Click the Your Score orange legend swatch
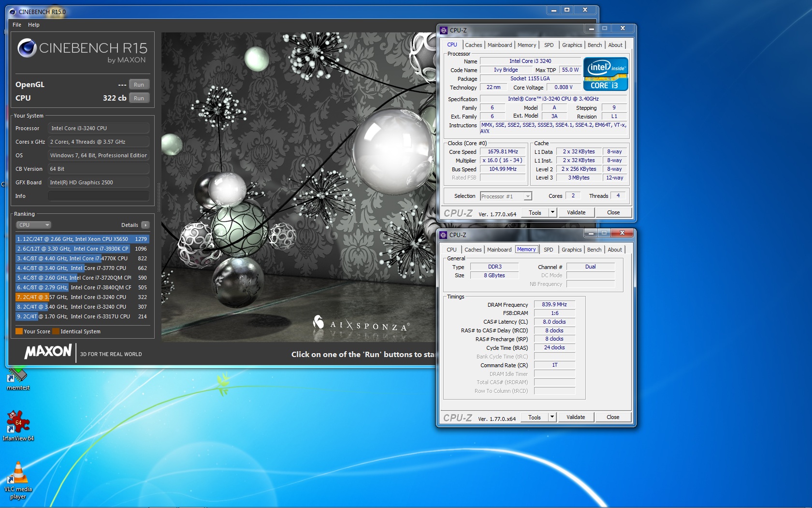Screen dimensions: 812x508 19,331
